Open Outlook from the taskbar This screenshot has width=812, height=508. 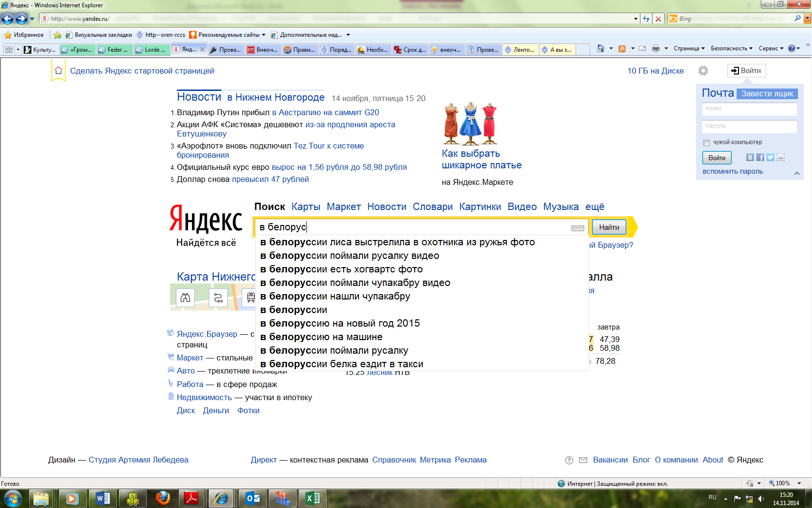[252, 498]
